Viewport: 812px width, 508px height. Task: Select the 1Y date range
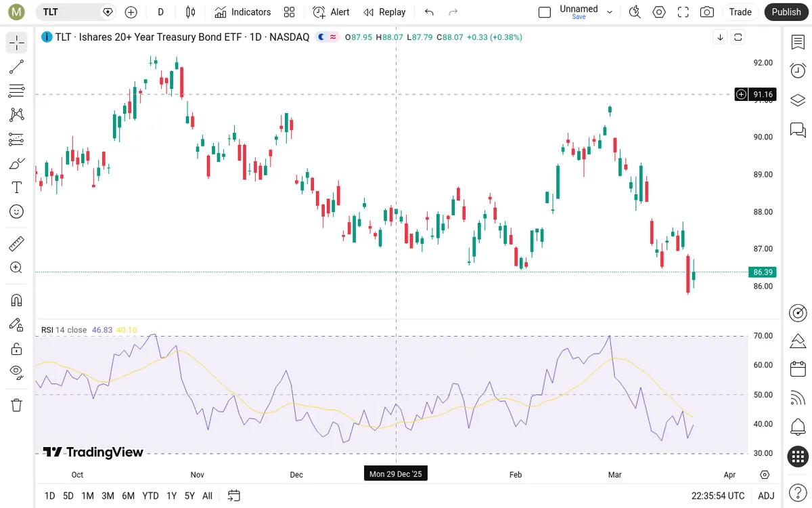(x=171, y=496)
